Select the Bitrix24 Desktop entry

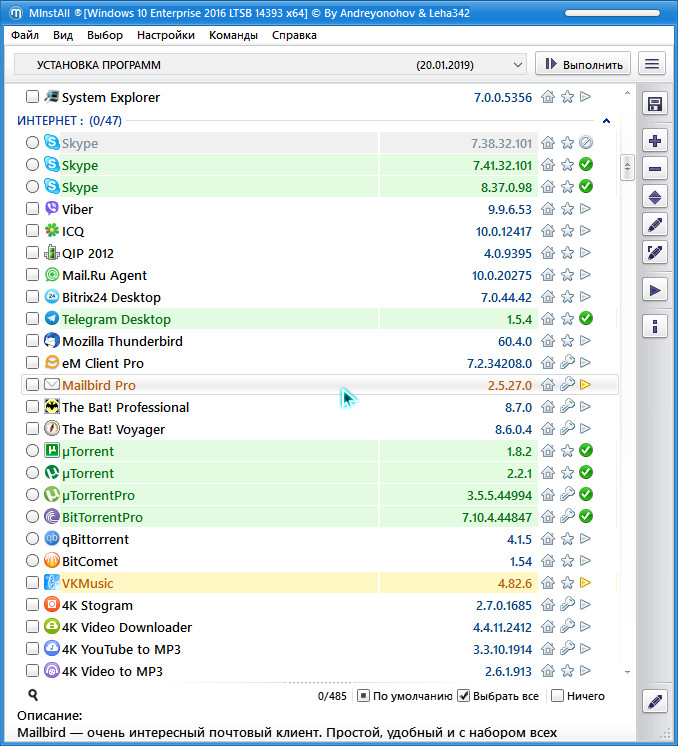coord(111,297)
